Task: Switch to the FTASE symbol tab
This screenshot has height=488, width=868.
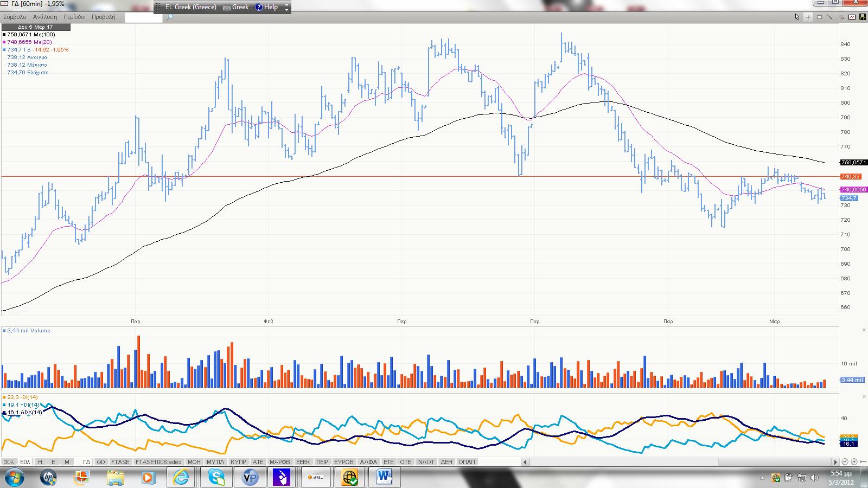Action: click(x=120, y=462)
